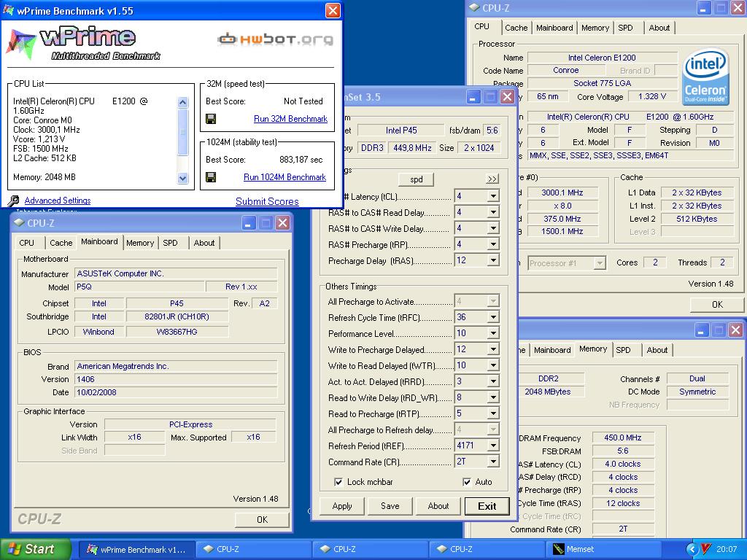Screen dimensions: 747x560
Task: Click the Submit Scores link
Action: (267, 201)
